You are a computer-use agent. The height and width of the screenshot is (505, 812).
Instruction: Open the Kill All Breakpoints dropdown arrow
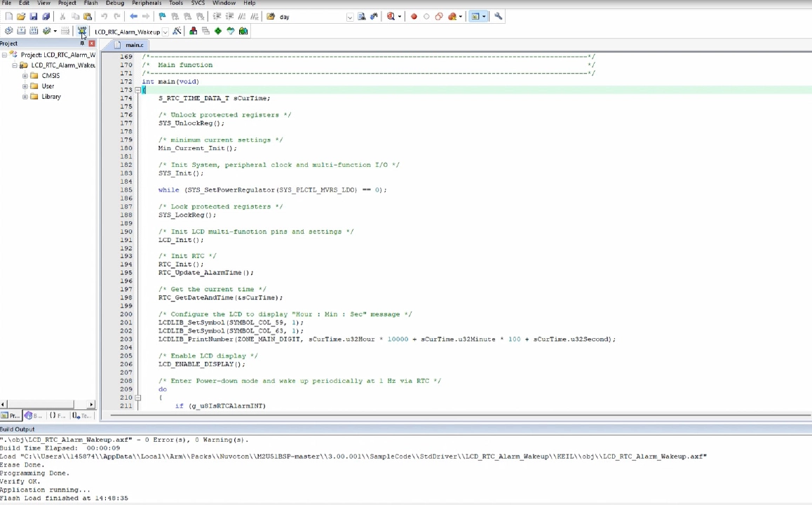tap(461, 17)
